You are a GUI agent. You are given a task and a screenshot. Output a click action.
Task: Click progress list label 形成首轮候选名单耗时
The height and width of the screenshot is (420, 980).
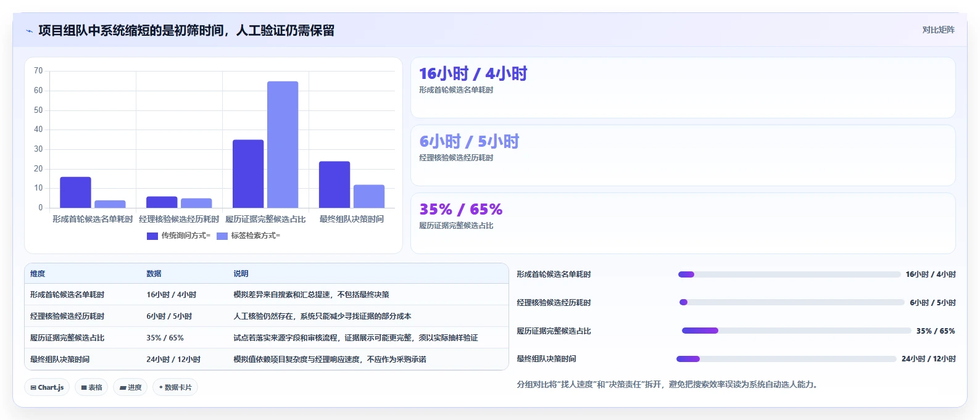click(x=554, y=274)
